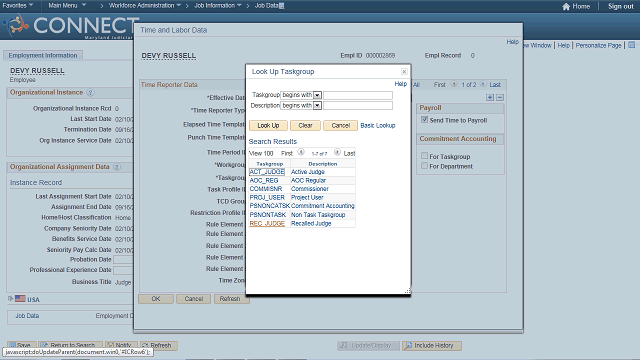
Task: Enable For Taskgroup checkbox
Action: 424,156
